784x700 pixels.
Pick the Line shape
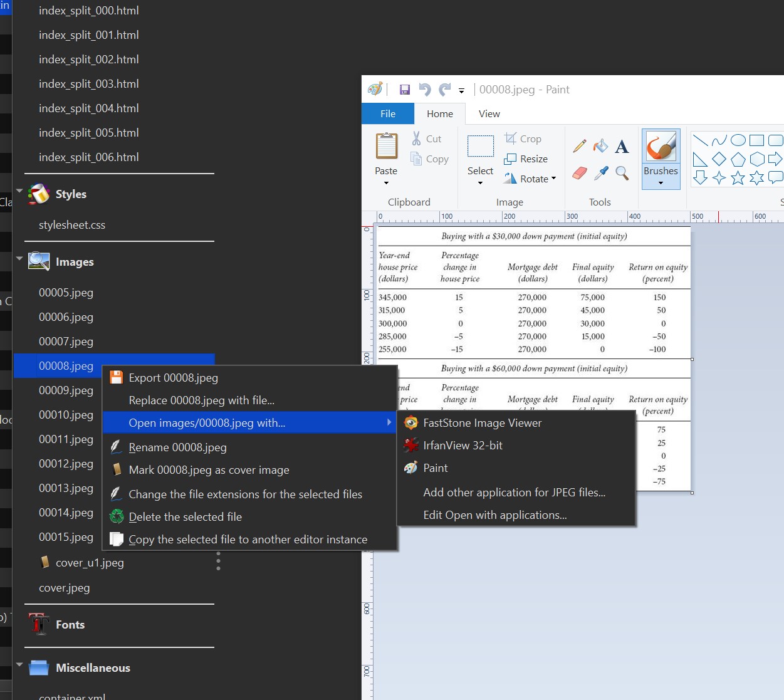pyautogui.click(x=701, y=140)
